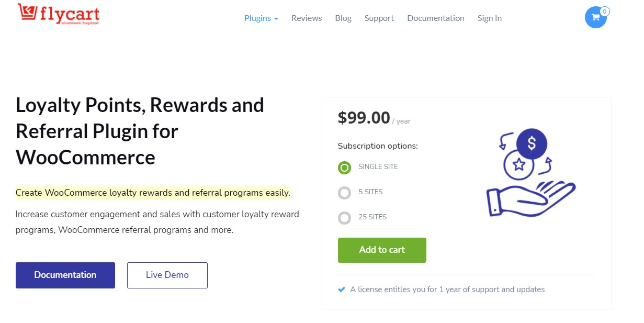Go to the Reviews page

(307, 18)
